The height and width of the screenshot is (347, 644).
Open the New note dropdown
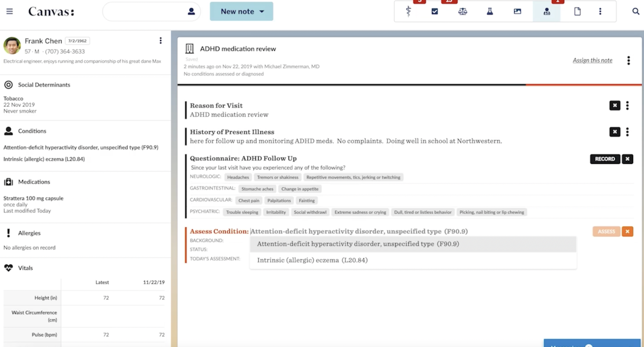point(241,11)
